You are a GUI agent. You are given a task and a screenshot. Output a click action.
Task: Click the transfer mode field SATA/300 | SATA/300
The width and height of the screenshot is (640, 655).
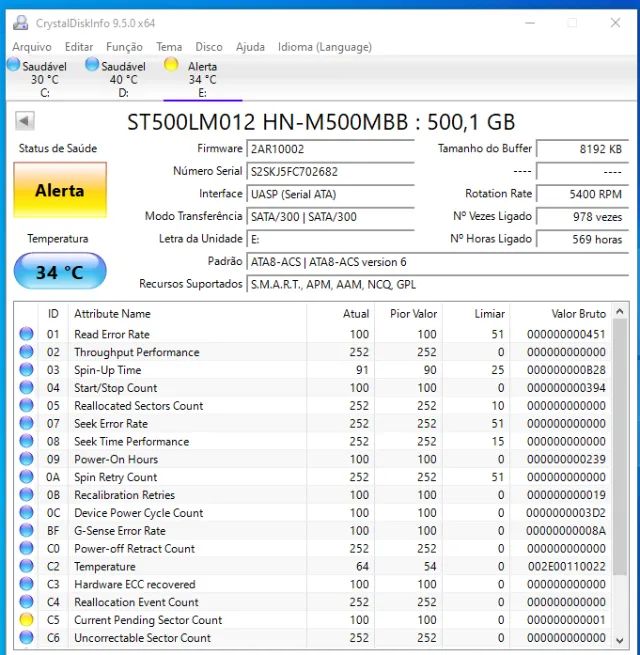330,217
